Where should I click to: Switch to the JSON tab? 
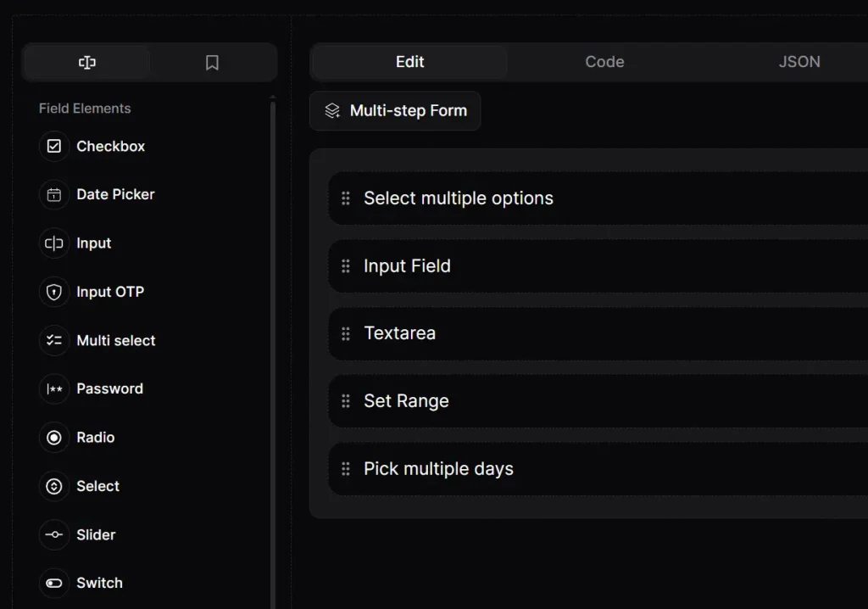click(798, 61)
